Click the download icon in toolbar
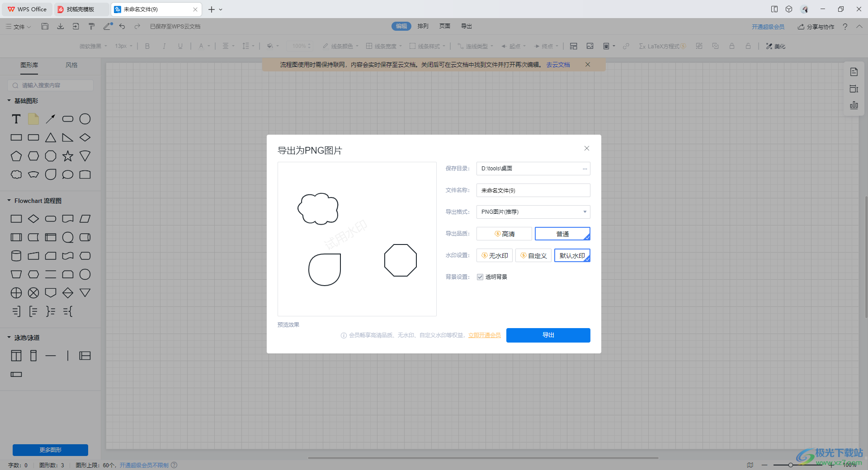 (x=60, y=26)
